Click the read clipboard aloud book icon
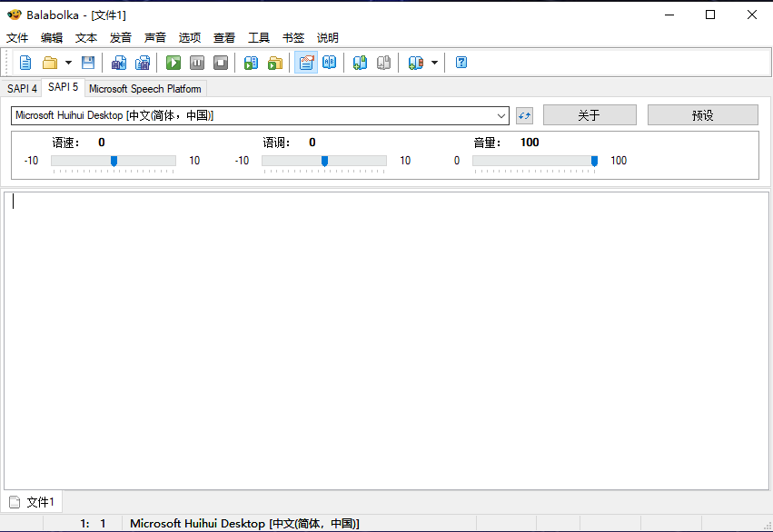Screen dimensions: 773x532 click(251, 63)
